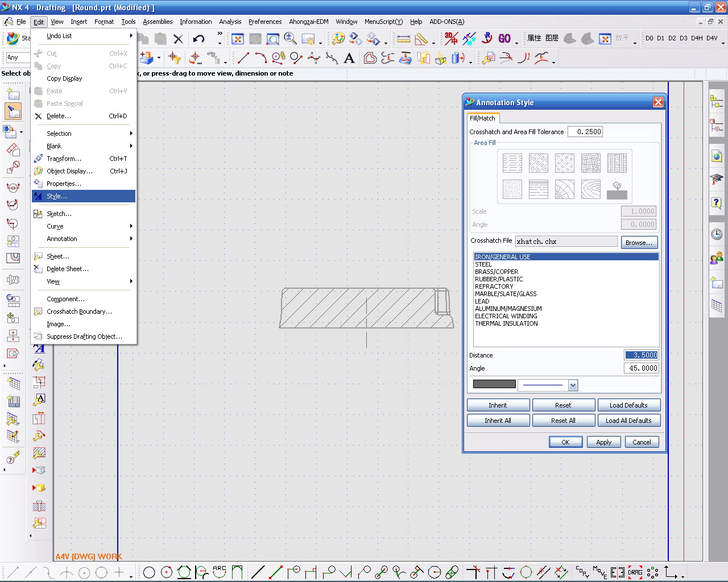Click the Inherit button
The image size is (728, 582).
pos(498,405)
